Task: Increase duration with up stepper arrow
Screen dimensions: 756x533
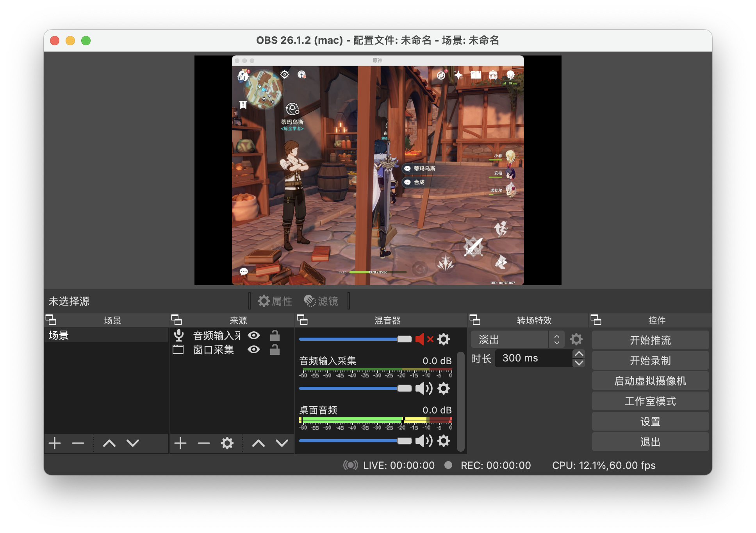Action: [x=579, y=354]
